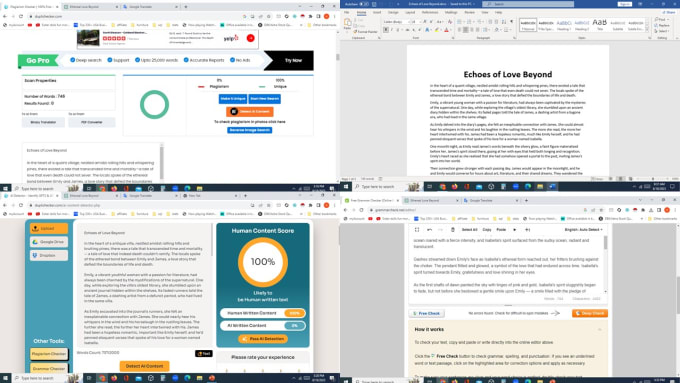Click the Upload button in AI detector
Screen dimensions: 680x383
point(49,228)
